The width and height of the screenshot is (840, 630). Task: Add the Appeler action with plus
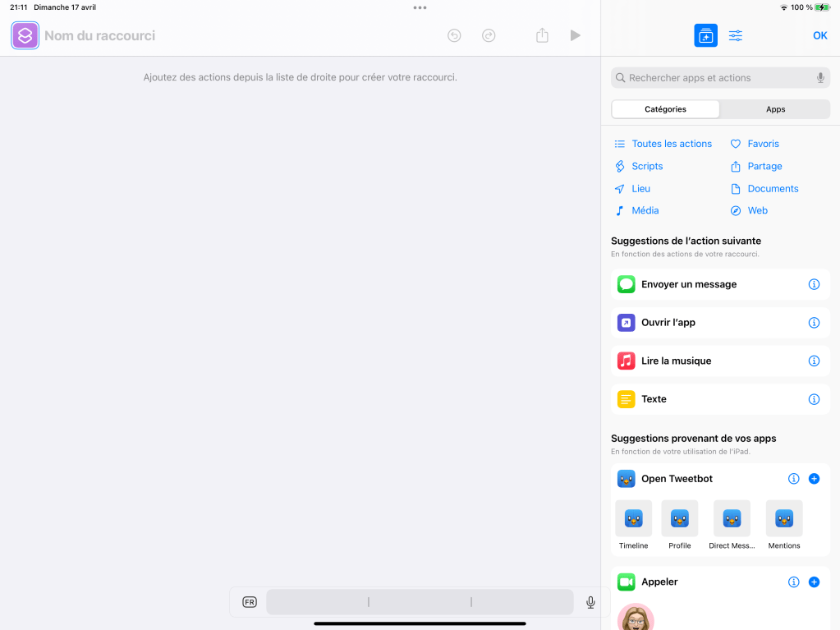coord(814,582)
